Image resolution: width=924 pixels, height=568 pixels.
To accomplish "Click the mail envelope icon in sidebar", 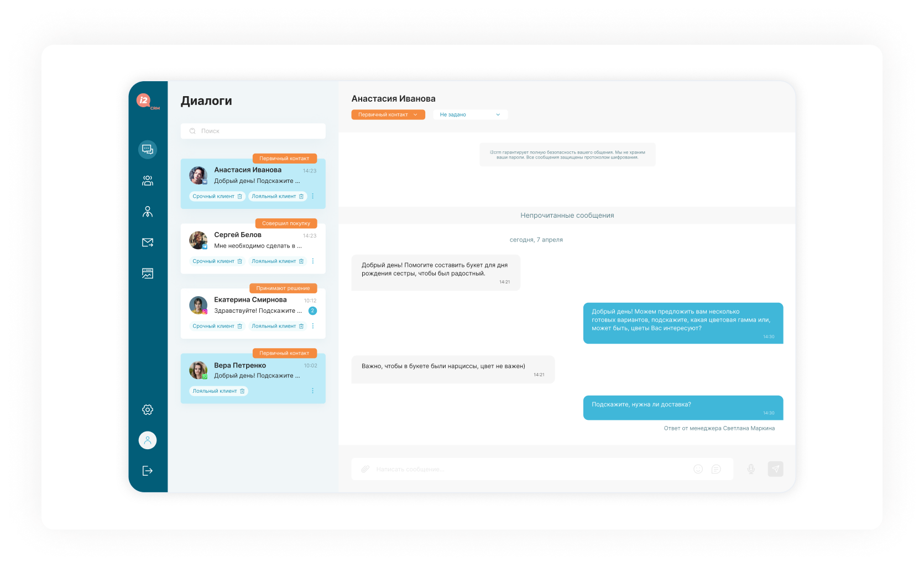I will [x=148, y=243].
